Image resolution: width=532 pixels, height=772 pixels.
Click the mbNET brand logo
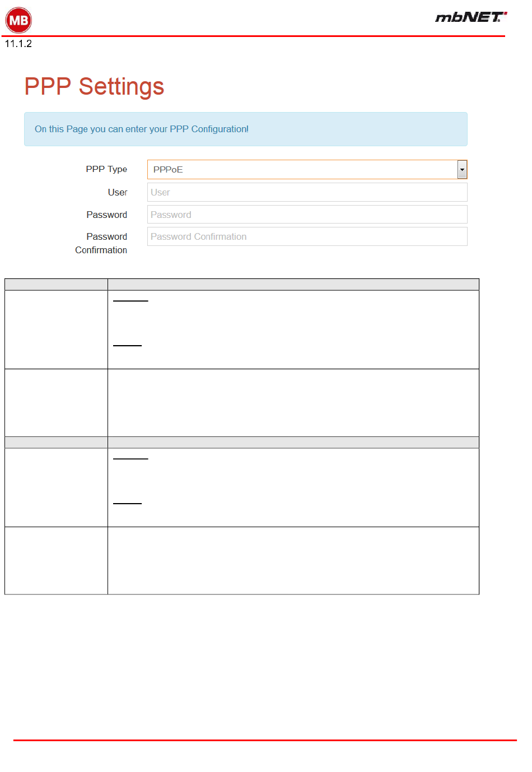[470, 17]
